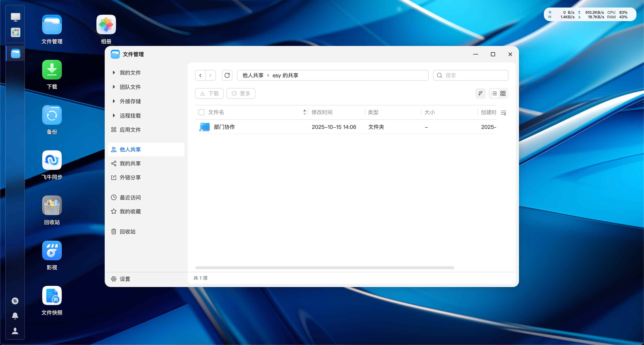Screen dimensions: 644x345
Task: Open the 文件快照 snapshot app
Action: pyautogui.click(x=52, y=296)
